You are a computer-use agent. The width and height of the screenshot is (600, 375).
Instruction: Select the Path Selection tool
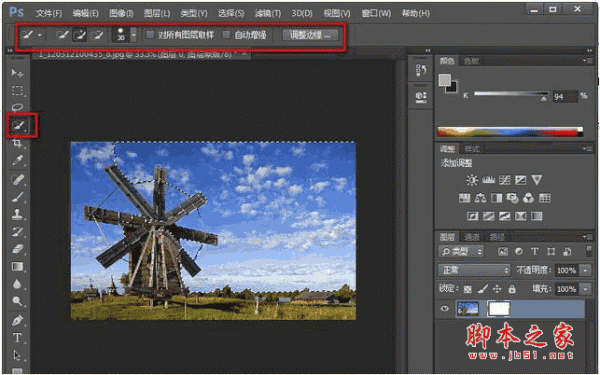pos(17,355)
